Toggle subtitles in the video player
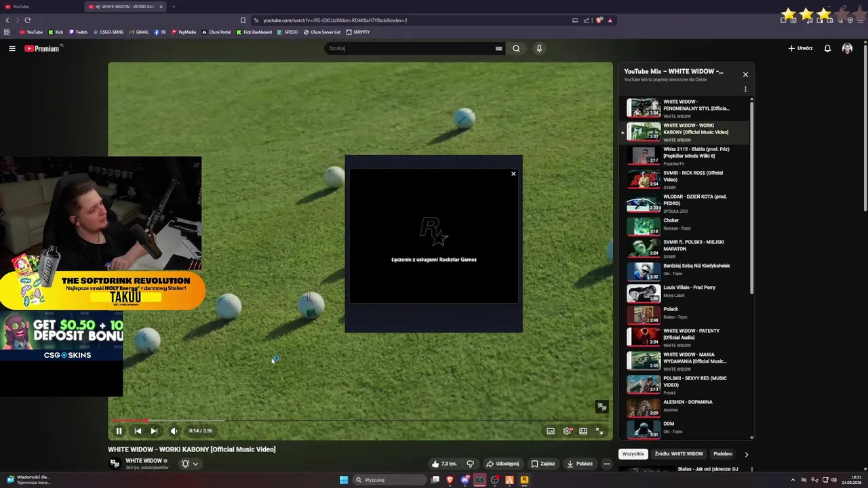 tap(551, 431)
